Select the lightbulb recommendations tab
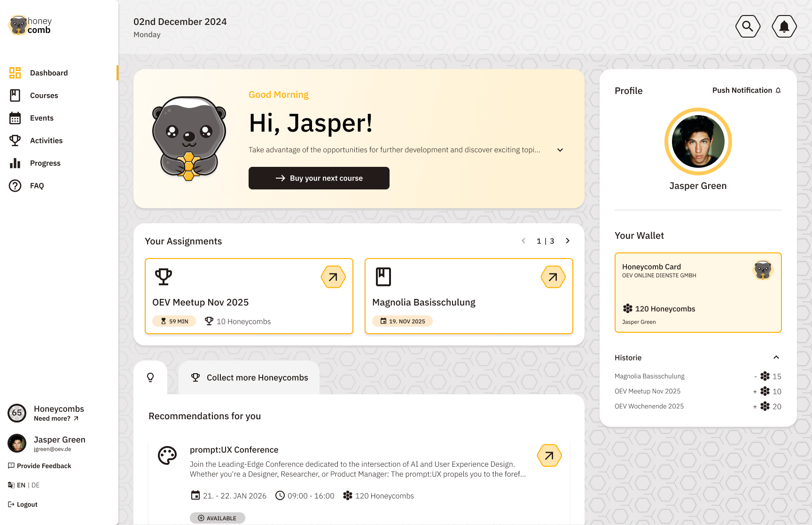 point(150,377)
